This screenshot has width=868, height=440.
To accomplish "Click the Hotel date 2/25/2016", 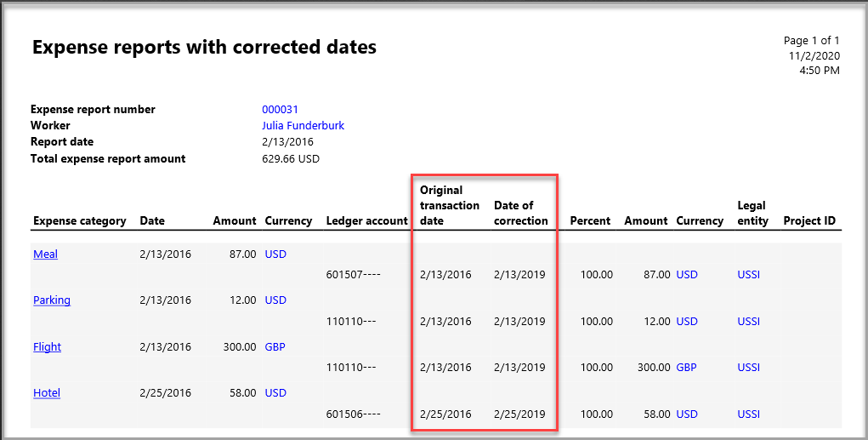I will (166, 393).
